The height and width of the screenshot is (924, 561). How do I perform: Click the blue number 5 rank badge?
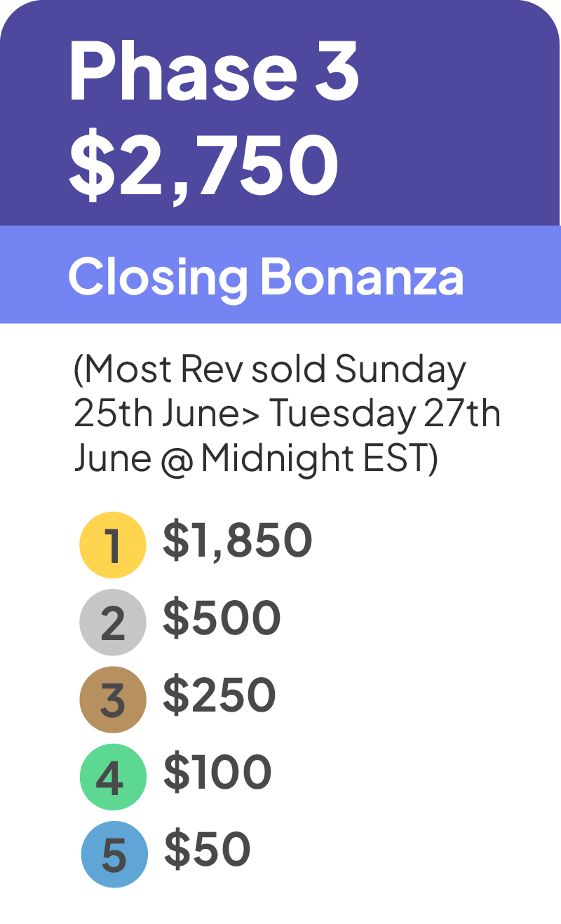(x=114, y=854)
